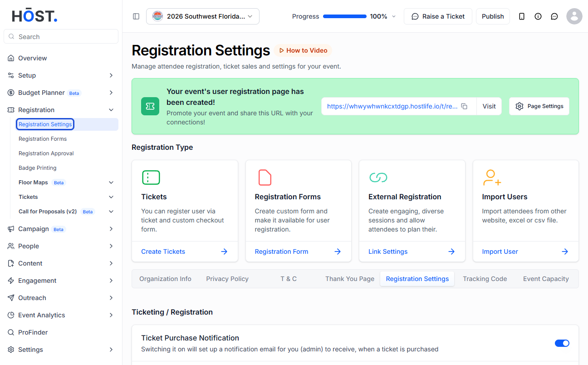Screen dimensions: 588x365
Task: Switch to T & C tab
Action: pyautogui.click(x=289, y=279)
